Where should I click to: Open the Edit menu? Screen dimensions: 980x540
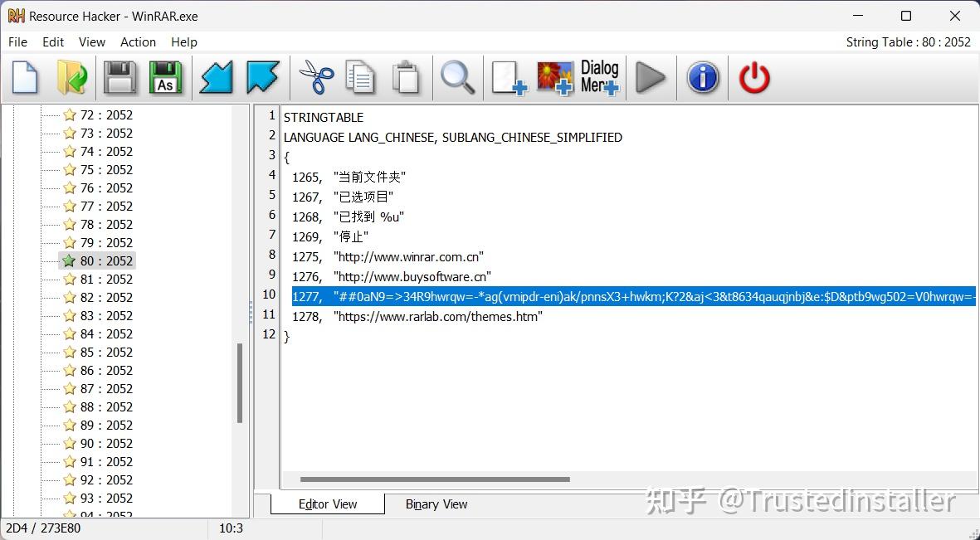(x=53, y=41)
